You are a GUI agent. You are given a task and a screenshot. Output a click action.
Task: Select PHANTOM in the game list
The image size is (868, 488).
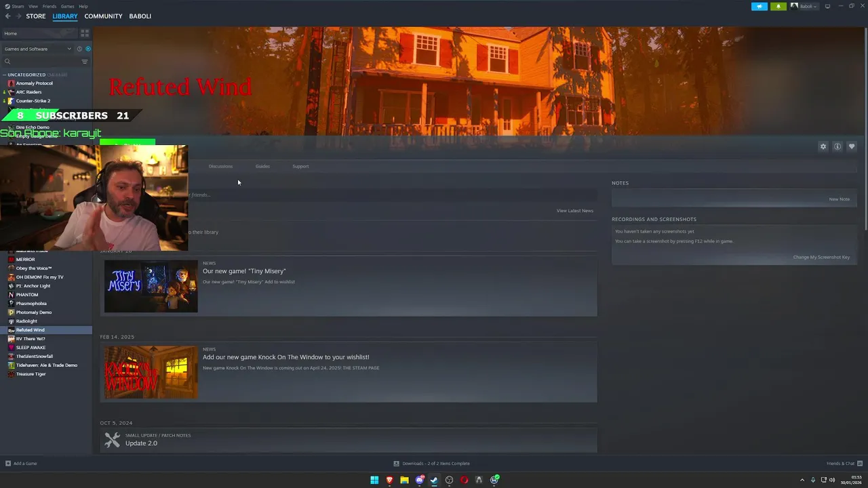[46, 295]
